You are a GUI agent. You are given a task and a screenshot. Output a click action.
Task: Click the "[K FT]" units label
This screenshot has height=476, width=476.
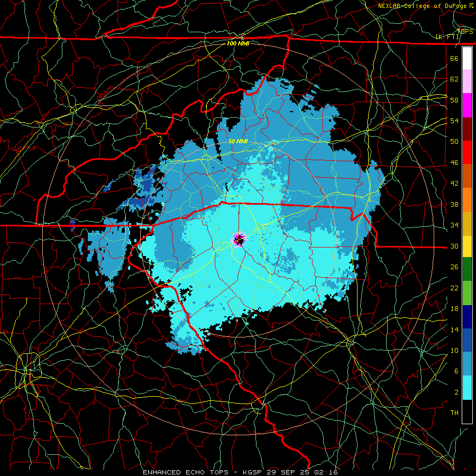(x=447, y=36)
